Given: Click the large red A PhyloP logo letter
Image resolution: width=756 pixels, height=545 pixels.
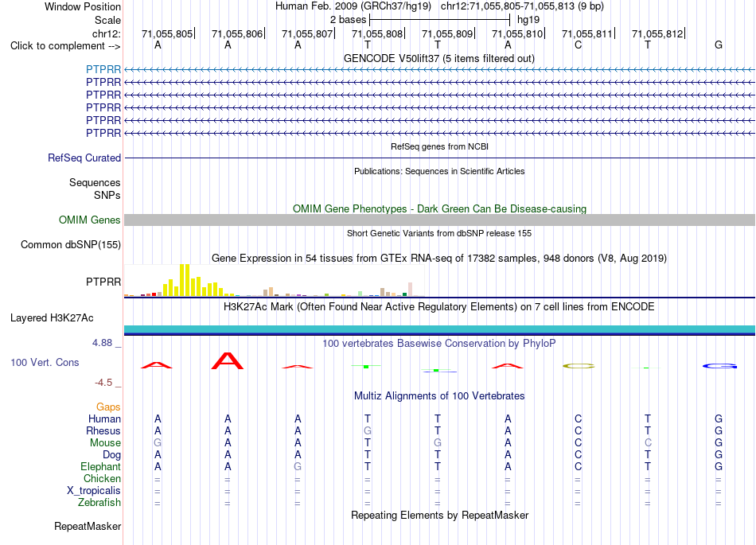Looking at the screenshot, I should click(228, 361).
